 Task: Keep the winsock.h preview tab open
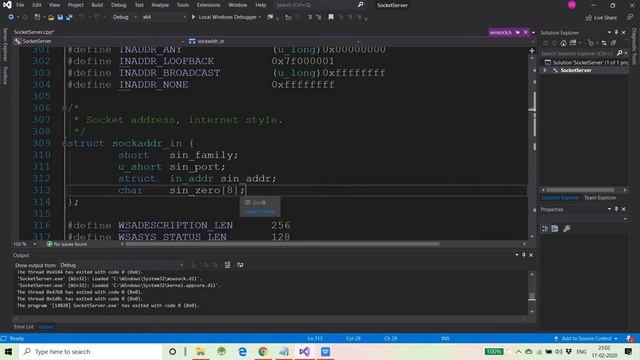pos(518,32)
